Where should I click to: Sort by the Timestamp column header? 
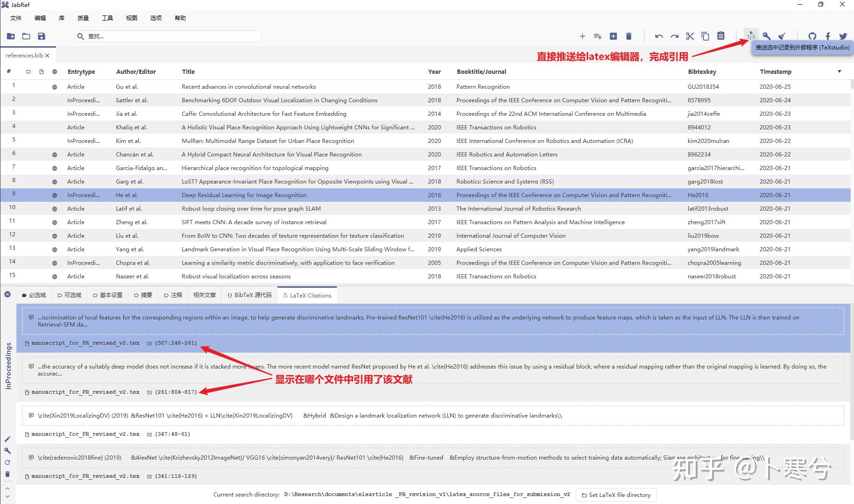coord(776,71)
